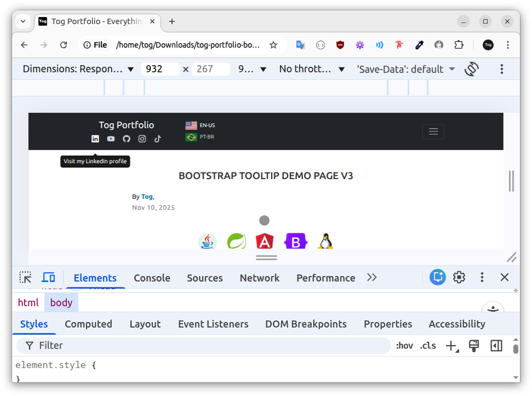
Task: Open the YouTube social icon
Action: pyautogui.click(x=111, y=139)
